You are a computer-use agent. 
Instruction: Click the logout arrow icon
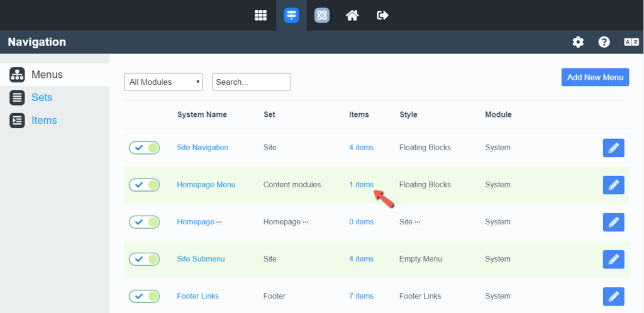pyautogui.click(x=382, y=15)
